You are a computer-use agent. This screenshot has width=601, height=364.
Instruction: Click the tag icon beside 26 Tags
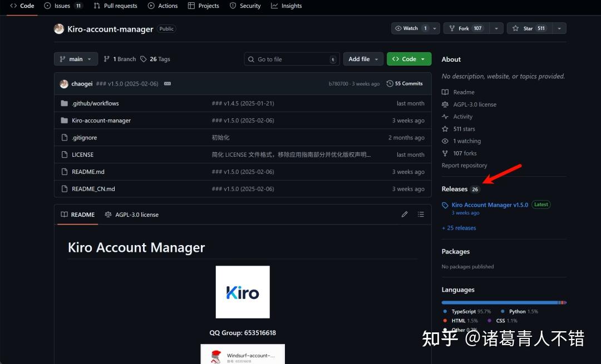click(144, 59)
